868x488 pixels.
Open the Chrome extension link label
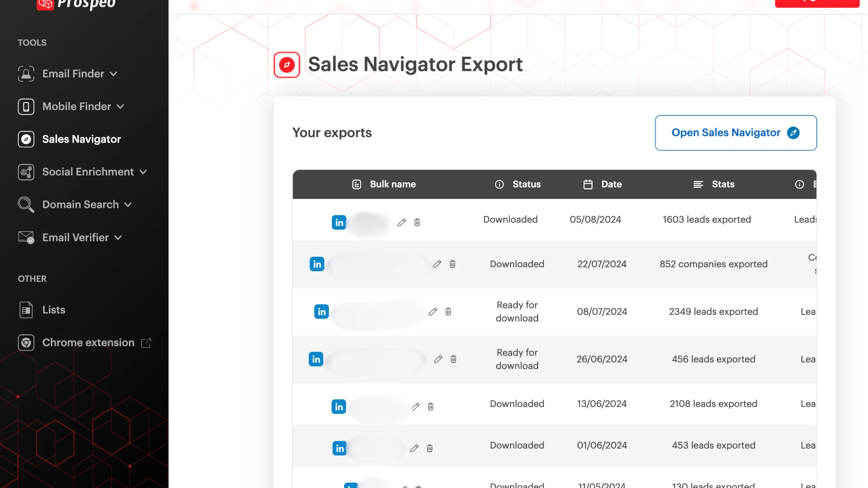point(88,343)
